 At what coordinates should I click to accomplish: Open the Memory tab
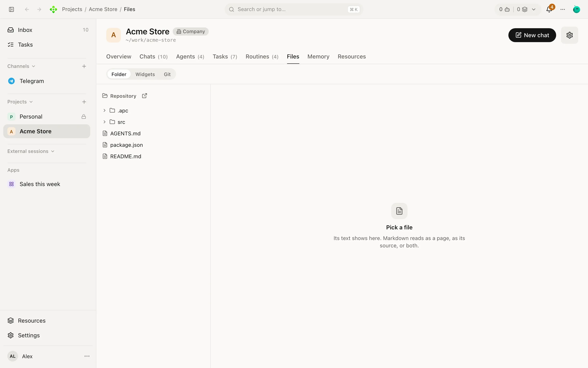318,56
